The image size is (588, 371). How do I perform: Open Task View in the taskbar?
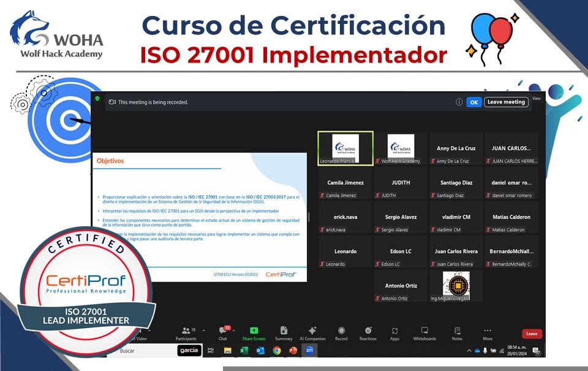click(211, 351)
